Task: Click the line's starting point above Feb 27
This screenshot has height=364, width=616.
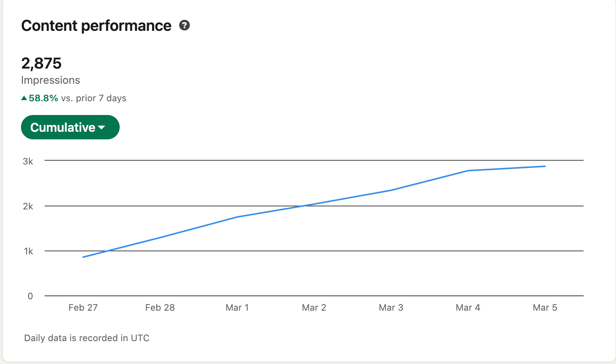Action: click(83, 257)
